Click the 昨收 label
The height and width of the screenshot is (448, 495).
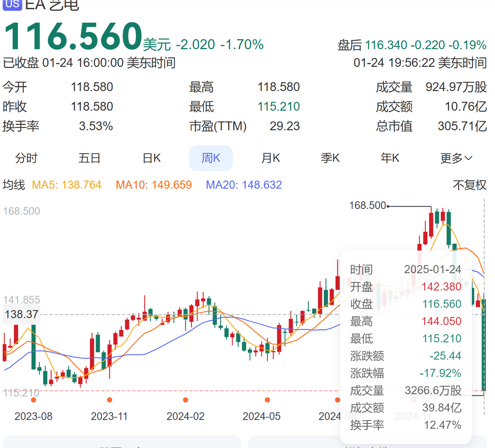point(15,106)
